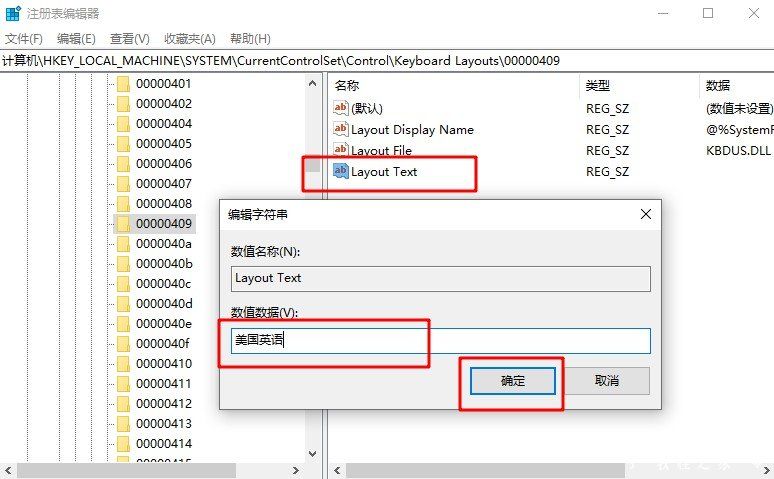
Task: Select folder icon of key 00000411
Action: pos(123,384)
